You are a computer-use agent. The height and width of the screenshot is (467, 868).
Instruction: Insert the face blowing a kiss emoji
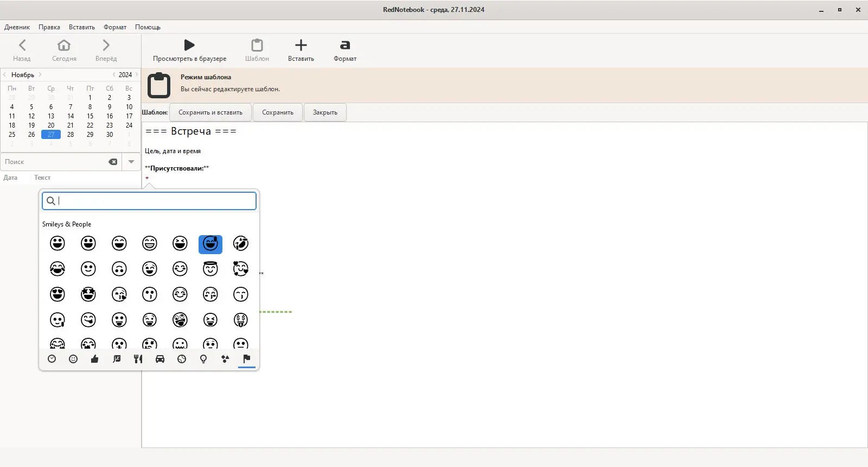click(119, 294)
